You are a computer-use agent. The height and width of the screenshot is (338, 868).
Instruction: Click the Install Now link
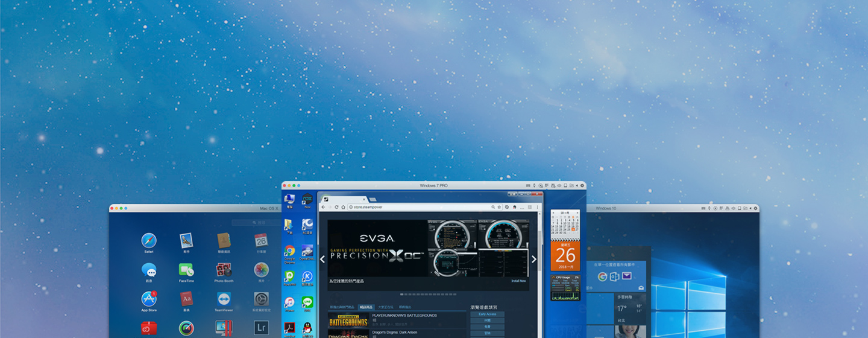click(518, 281)
